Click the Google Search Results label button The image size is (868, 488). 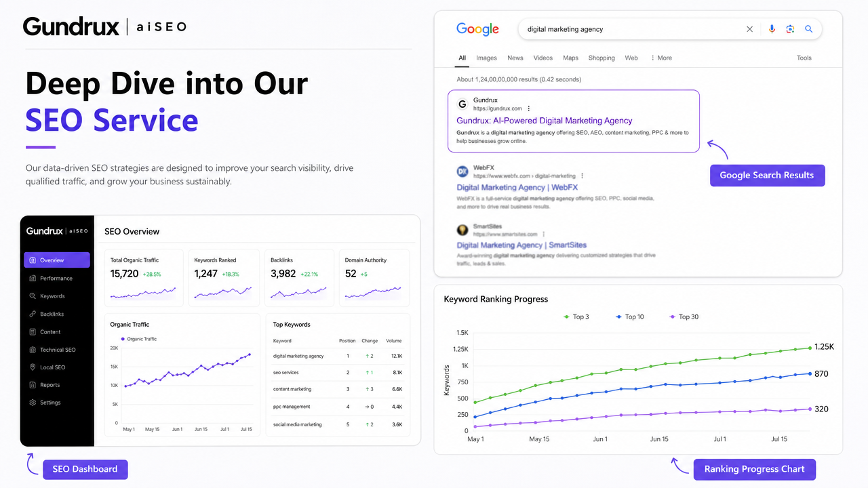767,175
